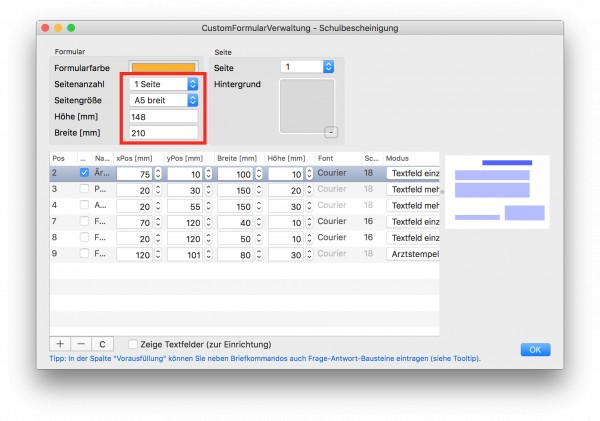Click the Höhe (mm) input field

click(164, 117)
